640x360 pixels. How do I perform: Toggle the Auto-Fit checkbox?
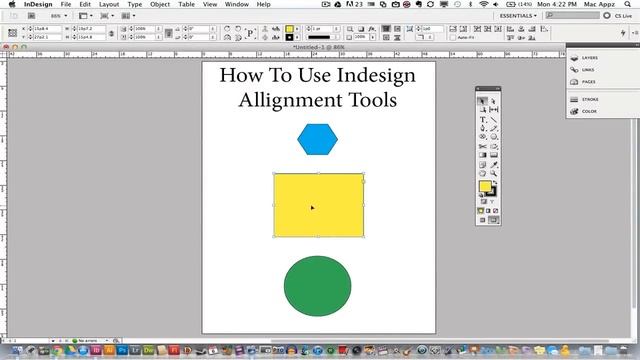click(453, 37)
